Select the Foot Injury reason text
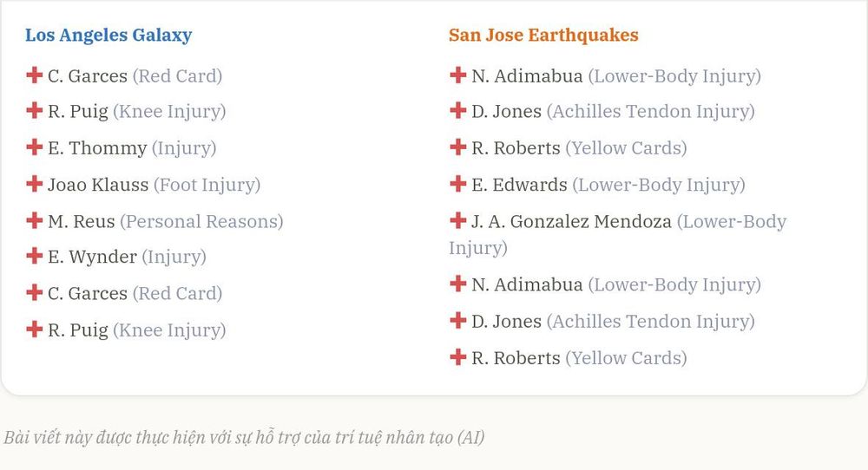 [207, 186]
